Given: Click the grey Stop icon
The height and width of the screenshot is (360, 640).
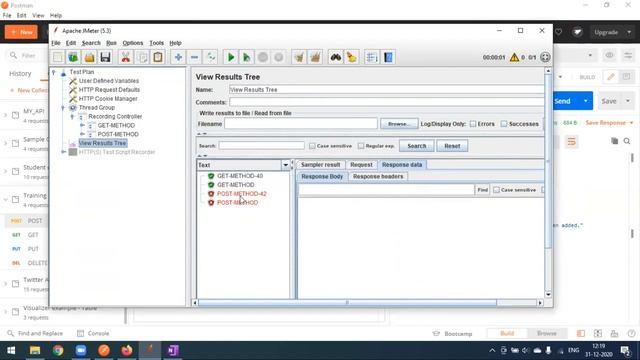Looking at the screenshot, I should point(263,57).
